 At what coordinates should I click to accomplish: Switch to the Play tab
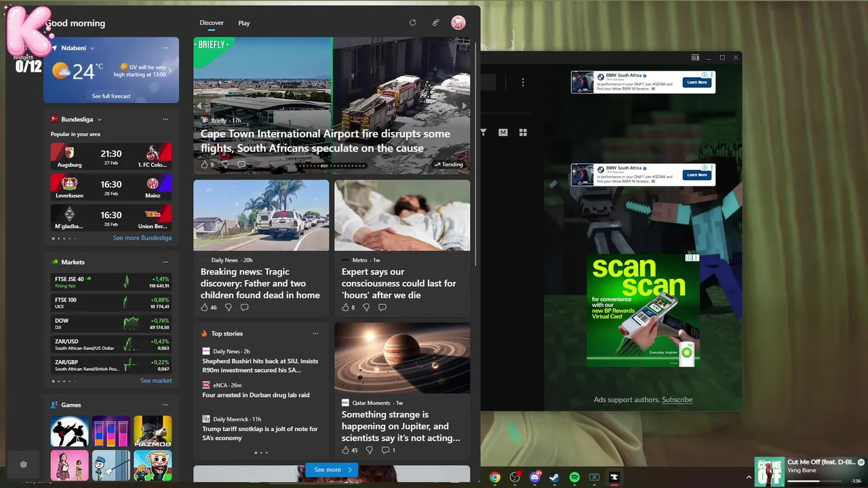click(244, 23)
